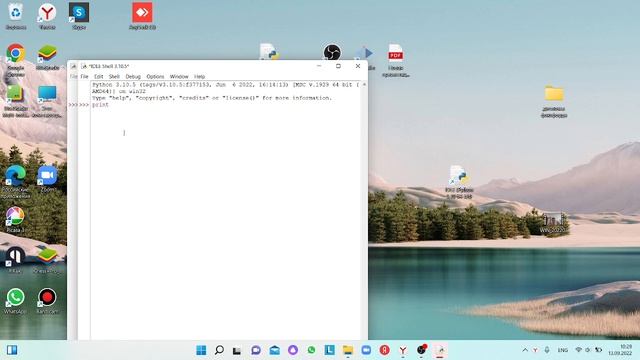Open File Explorer from taskbar
640x360 pixels.
348,350
